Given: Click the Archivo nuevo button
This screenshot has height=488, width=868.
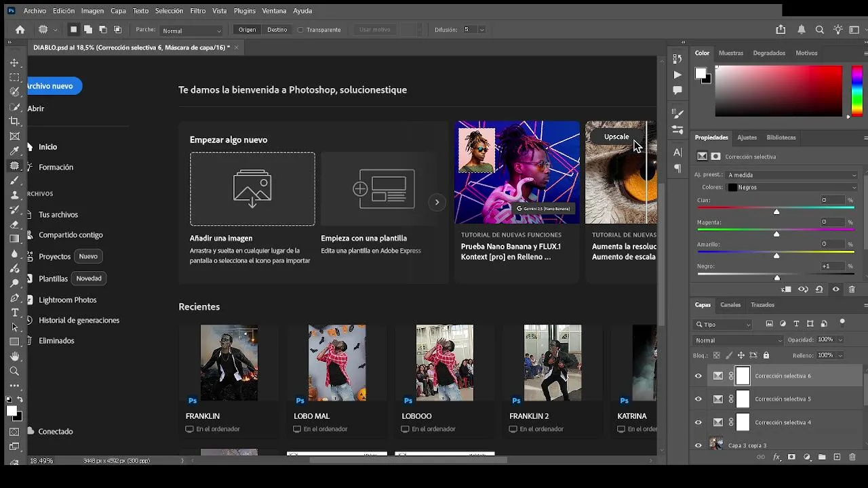Looking at the screenshot, I should [x=54, y=86].
